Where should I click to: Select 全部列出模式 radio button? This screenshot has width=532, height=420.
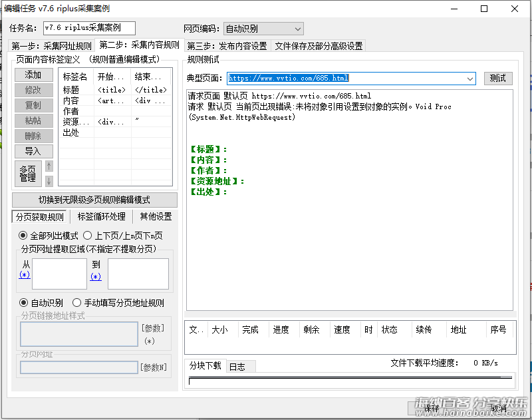click(x=48, y=236)
